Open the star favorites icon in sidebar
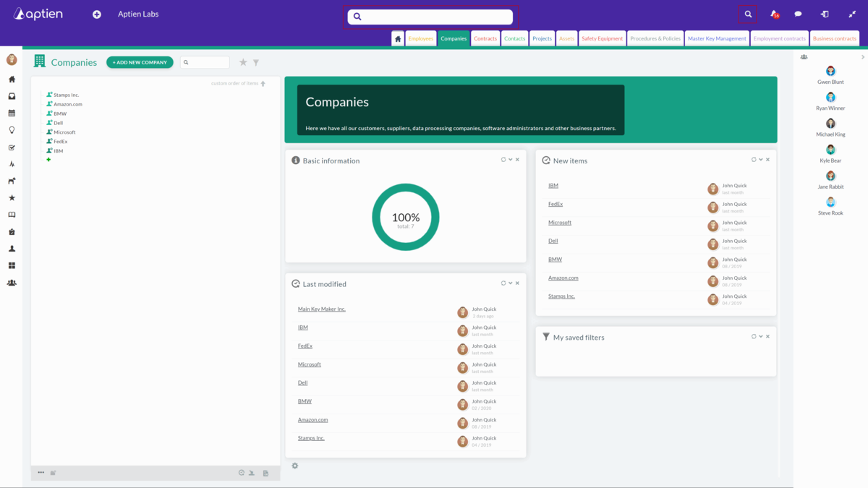The width and height of the screenshot is (868, 488). [x=12, y=198]
